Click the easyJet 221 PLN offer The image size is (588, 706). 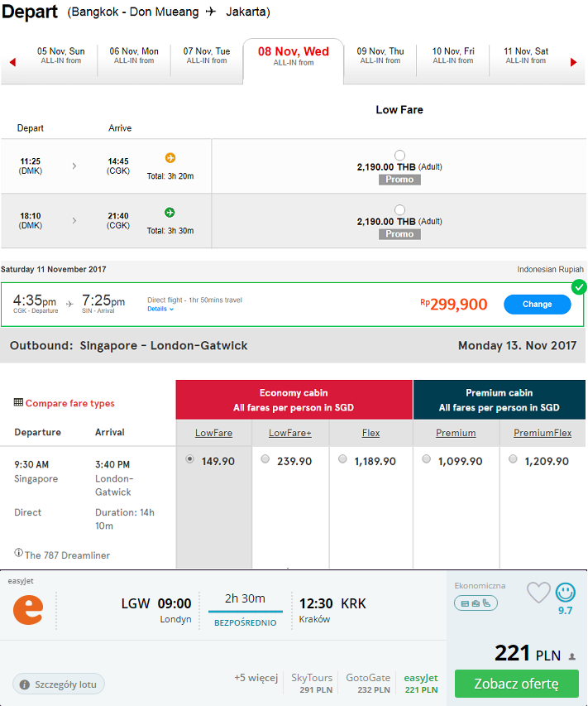(x=421, y=683)
